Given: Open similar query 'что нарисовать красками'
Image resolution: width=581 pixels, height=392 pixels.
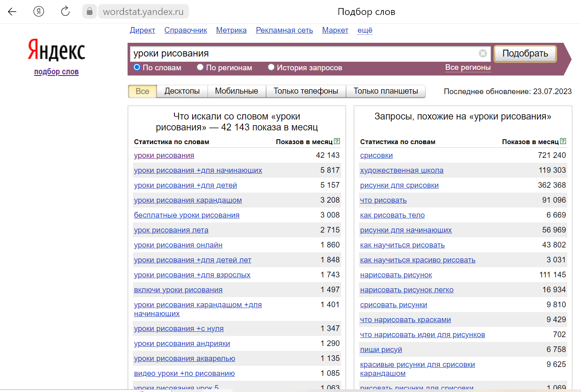Looking at the screenshot, I should click(x=405, y=320).
